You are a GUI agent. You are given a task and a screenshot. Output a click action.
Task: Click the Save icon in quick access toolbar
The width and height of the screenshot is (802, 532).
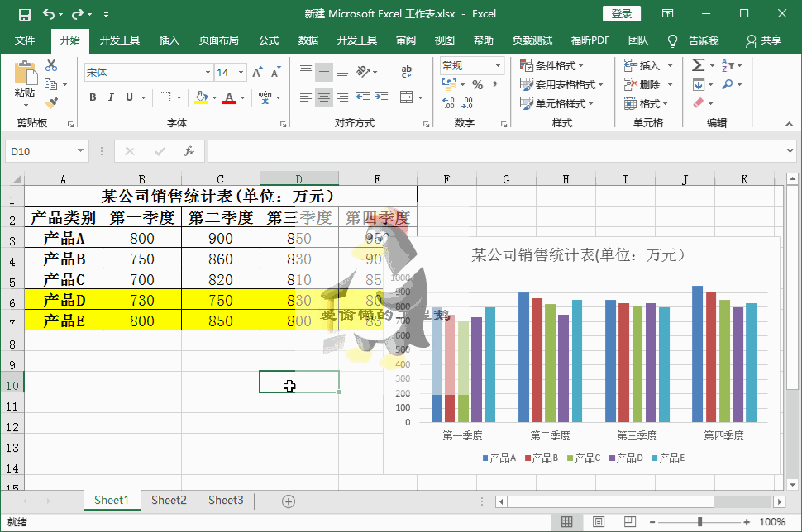click(24, 14)
